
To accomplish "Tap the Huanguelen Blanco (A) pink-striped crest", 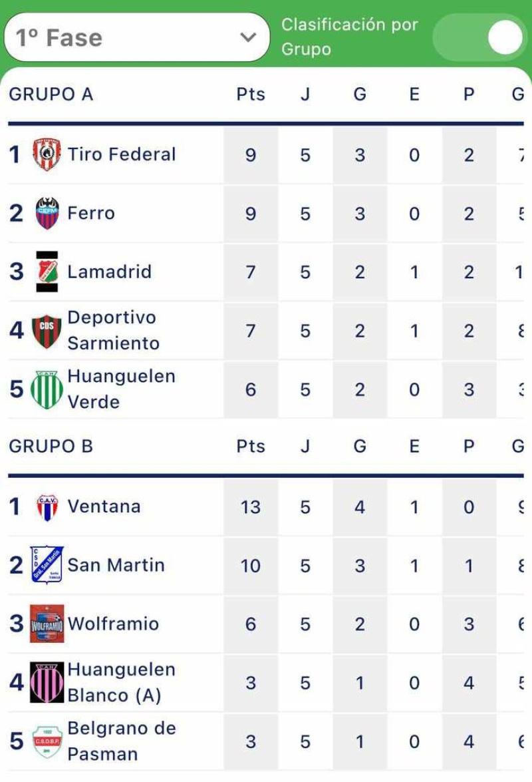I will [47, 683].
